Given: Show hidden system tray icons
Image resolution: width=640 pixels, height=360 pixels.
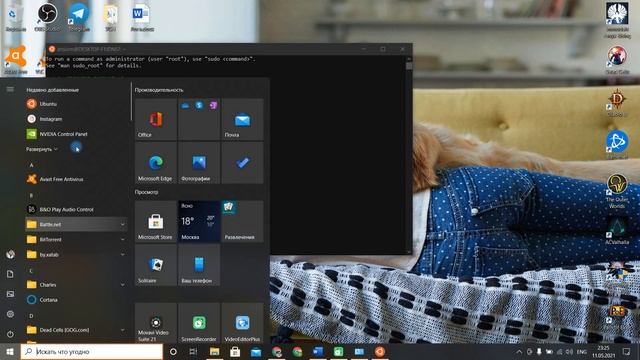Looking at the screenshot, I should pyautogui.click(x=519, y=352).
